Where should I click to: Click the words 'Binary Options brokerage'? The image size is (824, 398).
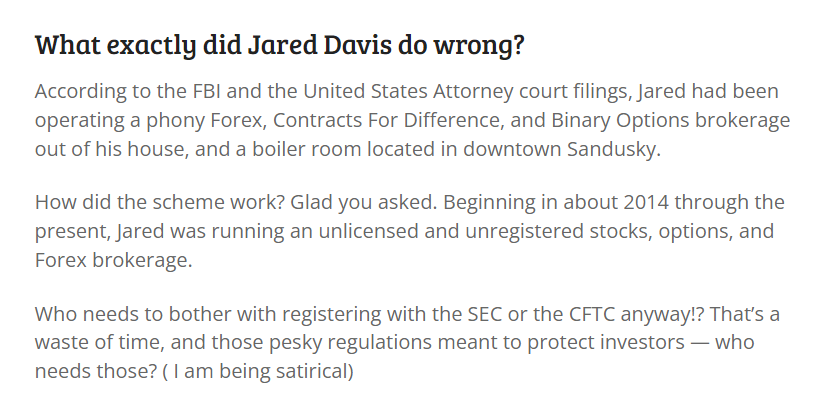[x=671, y=120]
